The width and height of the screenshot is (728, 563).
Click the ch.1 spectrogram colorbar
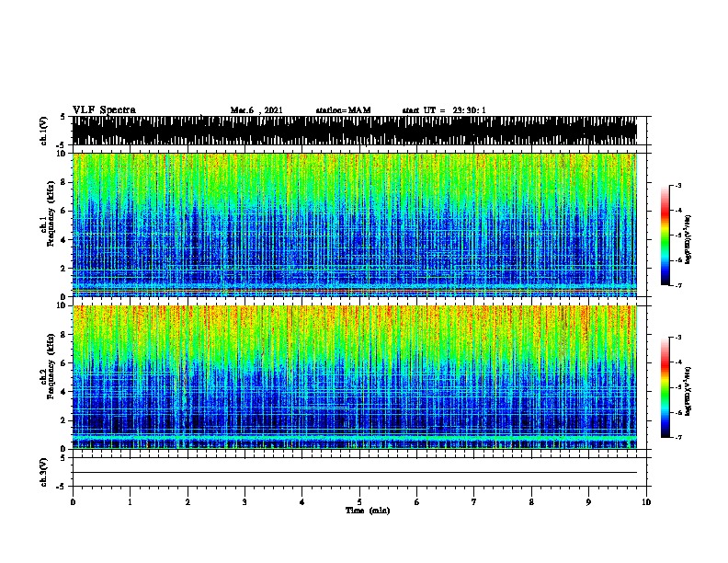point(665,236)
